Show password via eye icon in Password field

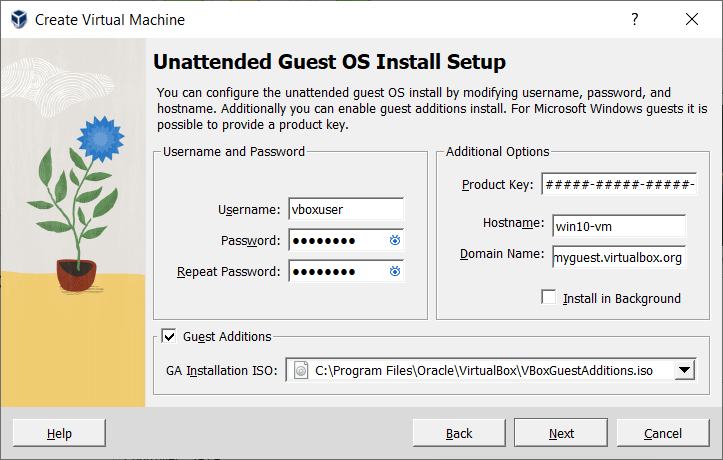[x=395, y=240]
